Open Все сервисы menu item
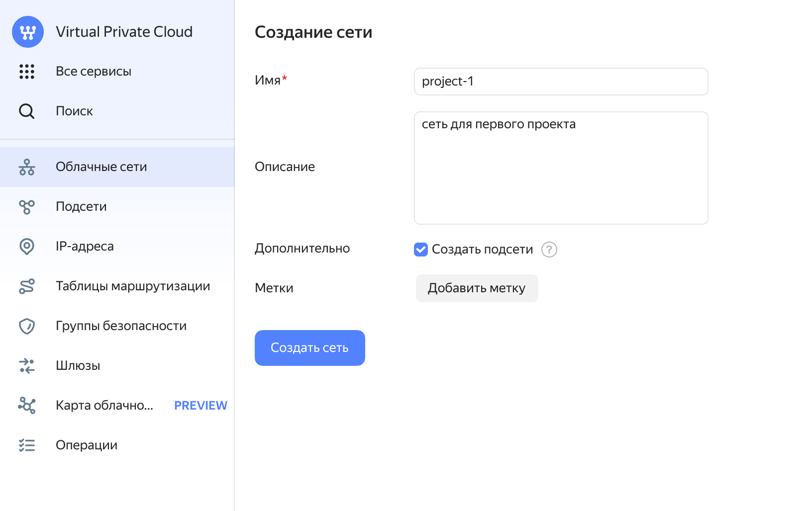This screenshot has height=511, width=812. [117, 72]
